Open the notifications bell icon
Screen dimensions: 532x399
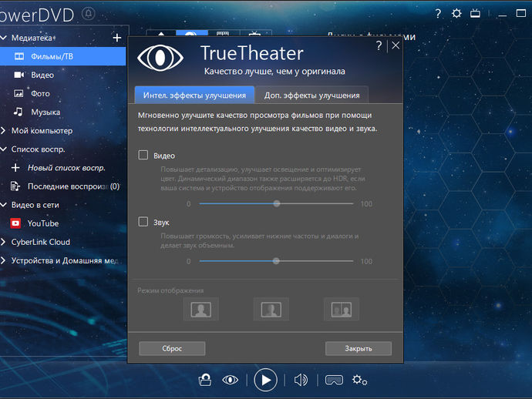(89, 14)
